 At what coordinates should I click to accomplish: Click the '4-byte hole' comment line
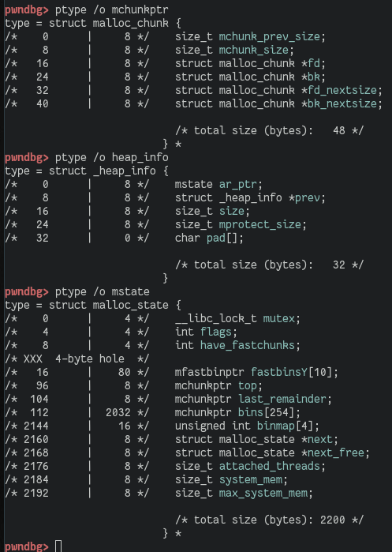tap(77, 359)
